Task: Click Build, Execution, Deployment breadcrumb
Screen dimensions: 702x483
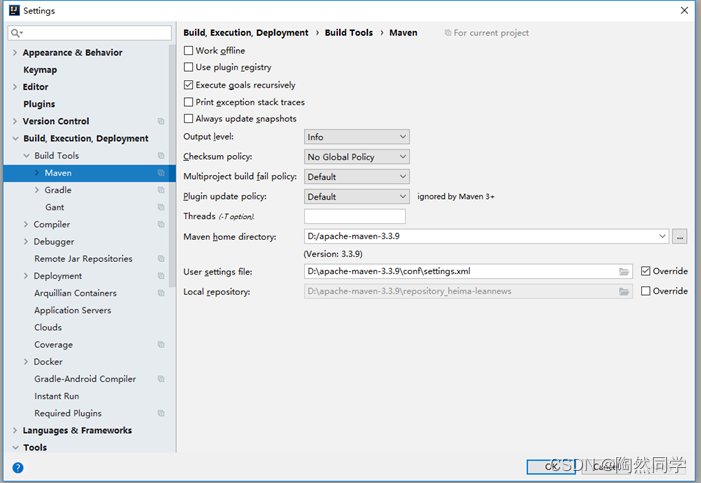Action: click(x=246, y=33)
